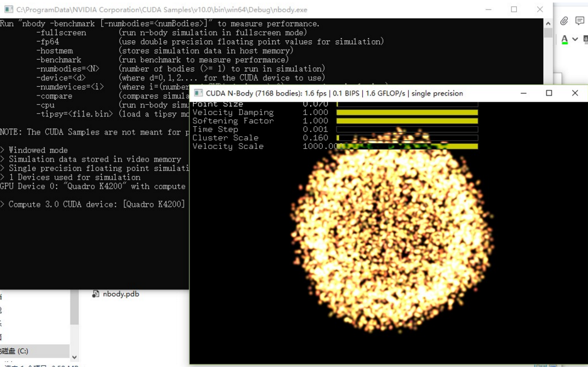This screenshot has height=367, width=588.
Task: Click the console vertical scrollbar thumb
Action: (548, 33)
